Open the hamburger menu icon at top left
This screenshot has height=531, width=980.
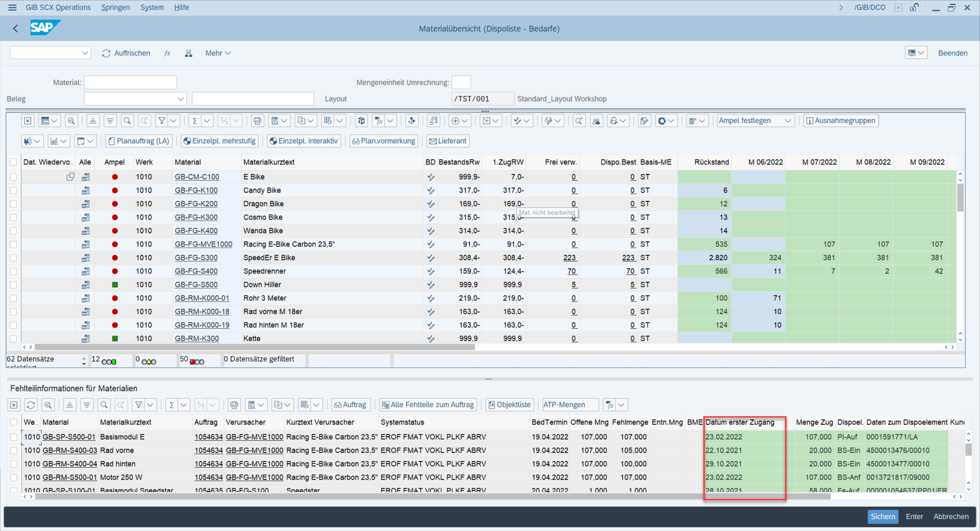[x=12, y=7]
